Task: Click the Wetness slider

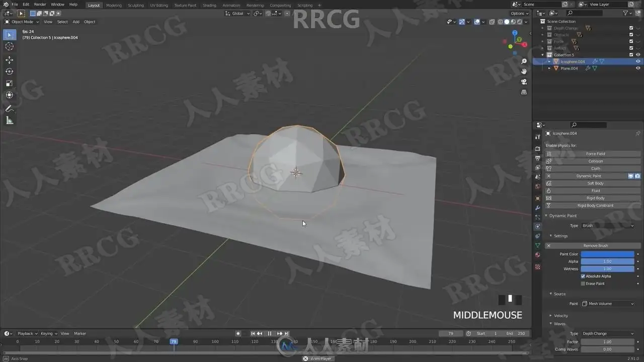Action: tap(608, 269)
